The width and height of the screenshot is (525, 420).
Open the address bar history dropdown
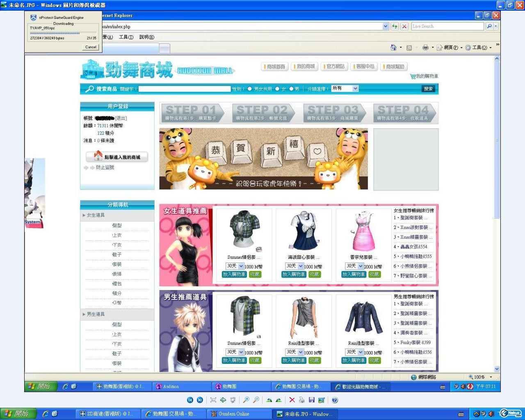(x=386, y=26)
